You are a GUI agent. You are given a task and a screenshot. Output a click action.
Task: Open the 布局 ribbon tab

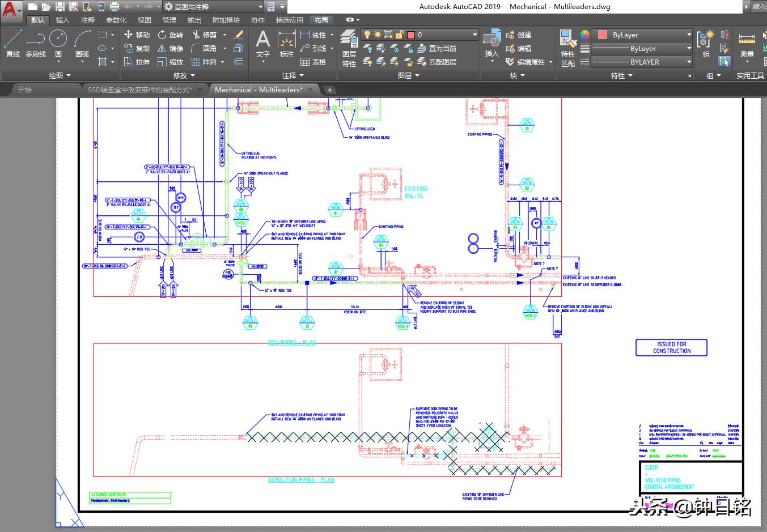[322, 19]
